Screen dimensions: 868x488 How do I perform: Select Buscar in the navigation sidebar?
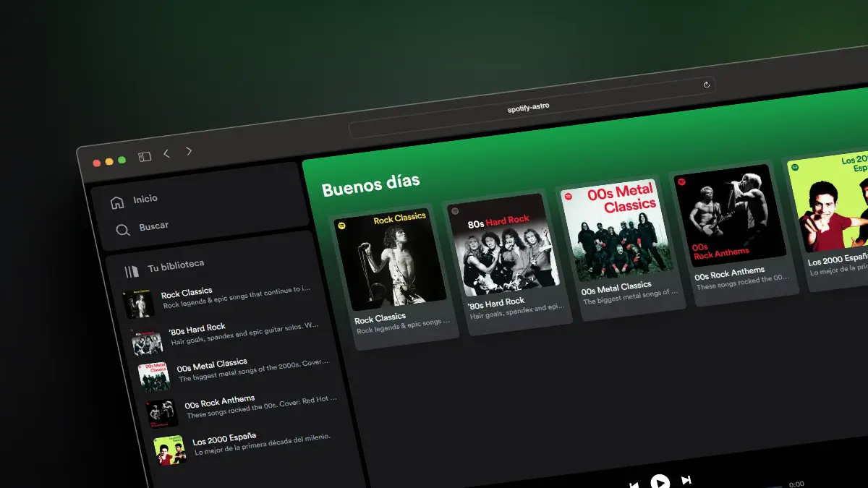point(153,226)
